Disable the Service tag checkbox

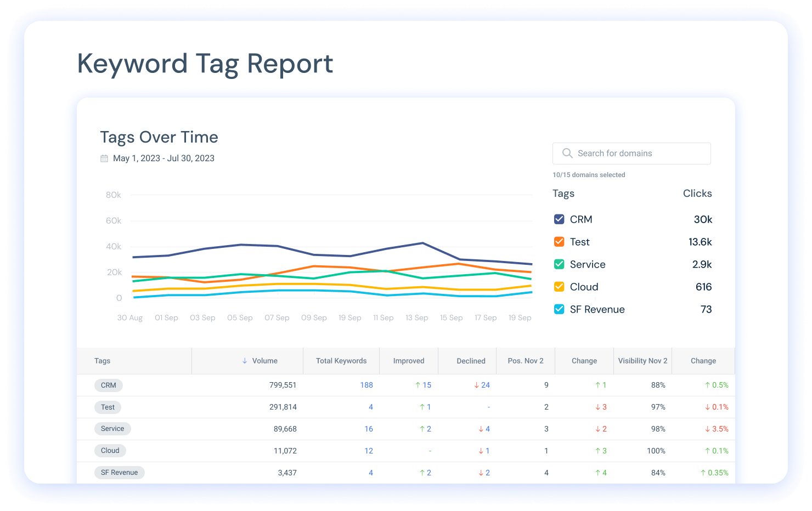click(559, 264)
